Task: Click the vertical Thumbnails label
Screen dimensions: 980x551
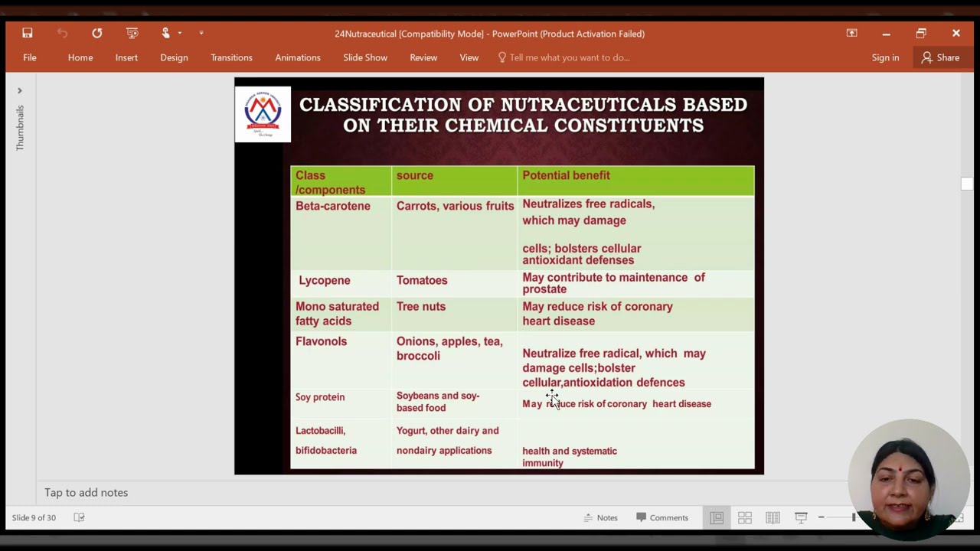Action: point(21,128)
